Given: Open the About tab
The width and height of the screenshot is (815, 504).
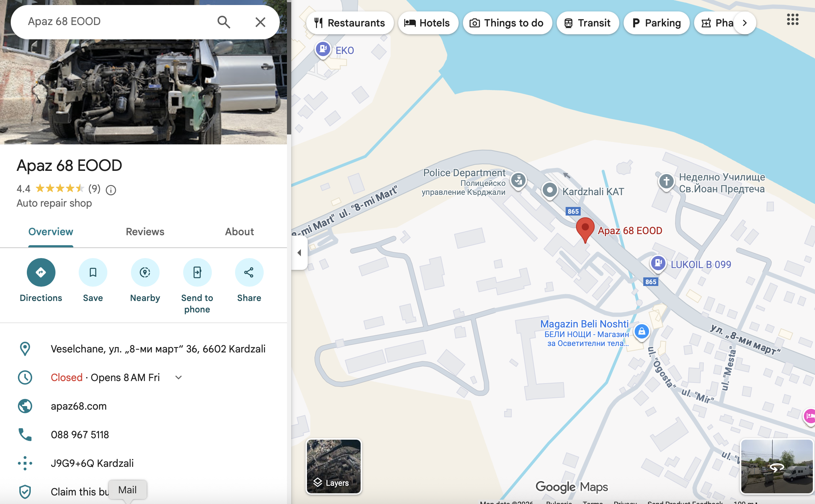Looking at the screenshot, I should 239,232.
